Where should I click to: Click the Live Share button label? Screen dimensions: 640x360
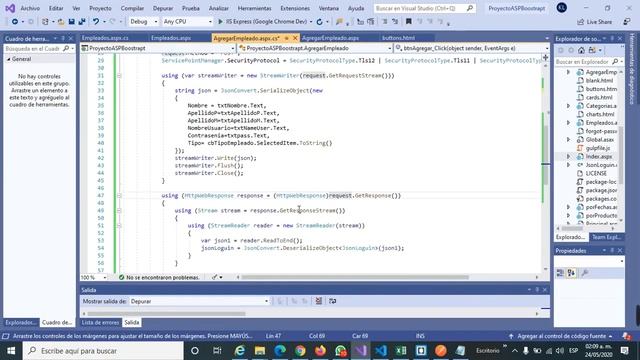pos(599,22)
